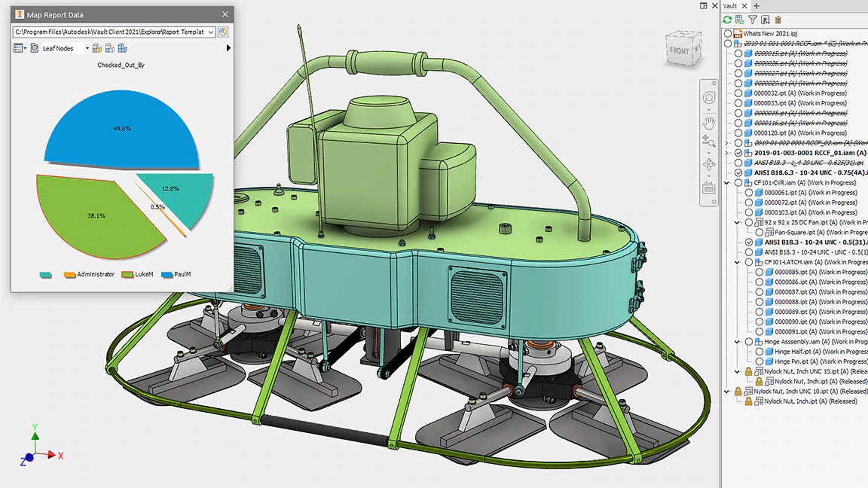868x488 pixels.
Task: Click the green LukeM legend swatch
Action: point(127,274)
